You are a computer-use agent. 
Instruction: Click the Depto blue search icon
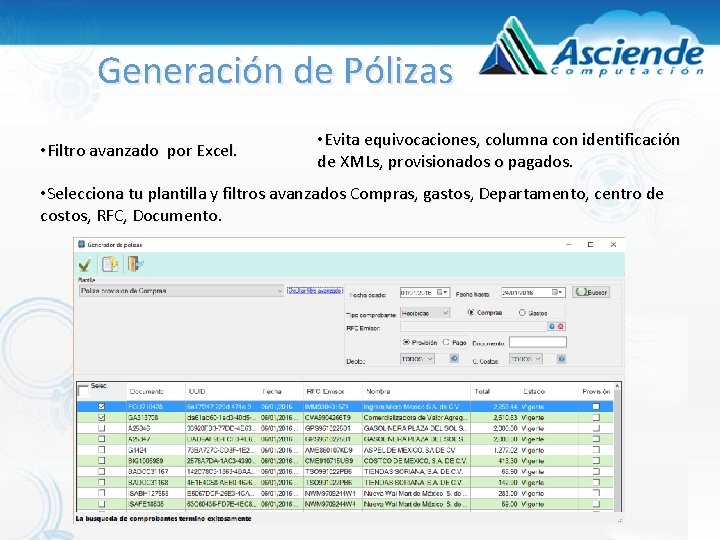[x=454, y=359]
